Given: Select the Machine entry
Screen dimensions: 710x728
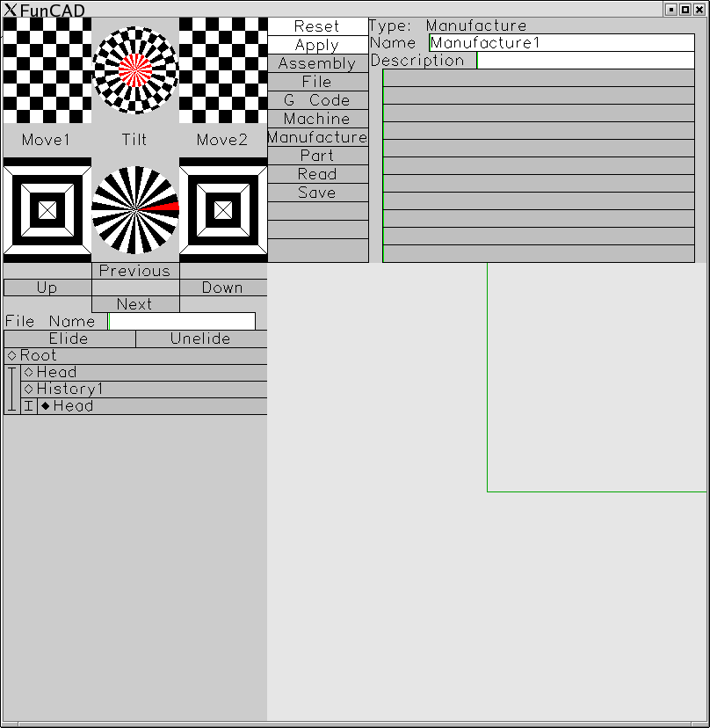Looking at the screenshot, I should point(318,119).
